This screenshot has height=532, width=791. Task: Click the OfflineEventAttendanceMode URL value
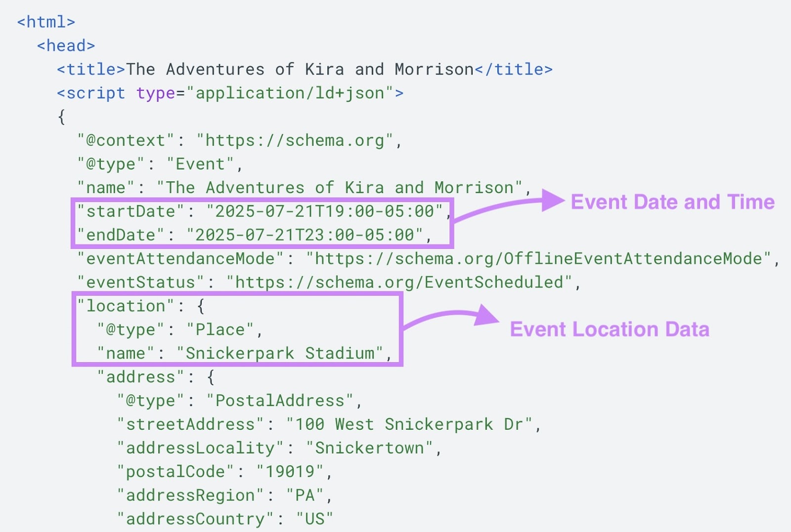click(539, 259)
